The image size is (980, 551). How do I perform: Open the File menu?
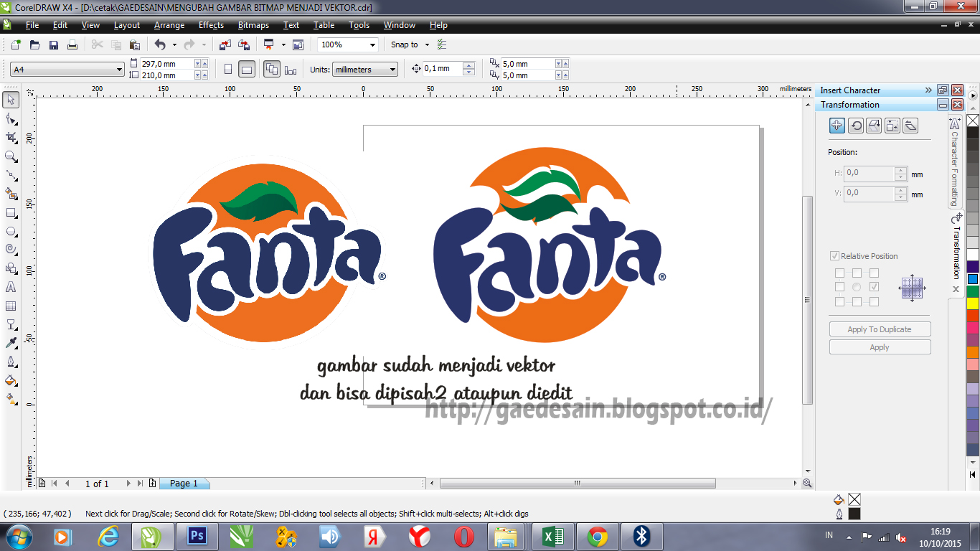tap(32, 25)
